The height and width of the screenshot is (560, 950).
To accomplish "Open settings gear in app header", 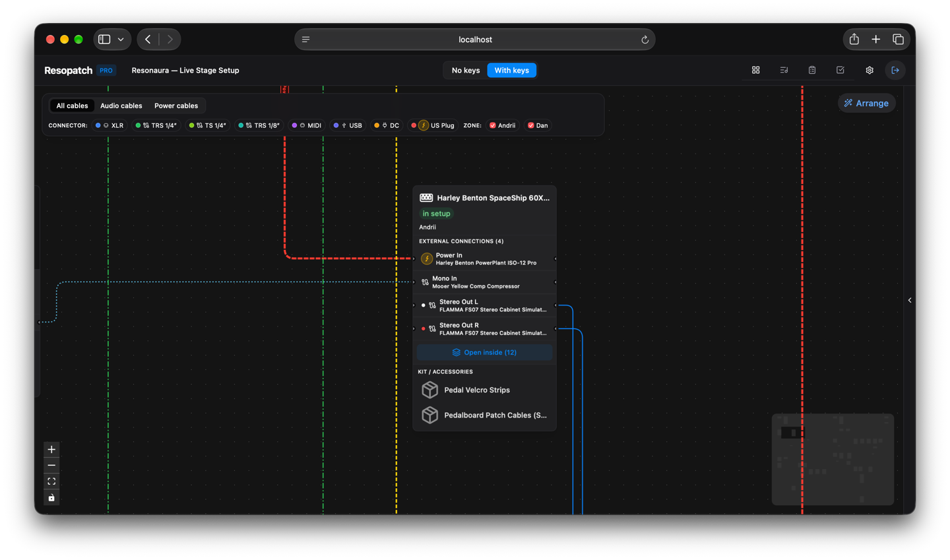I will click(870, 70).
